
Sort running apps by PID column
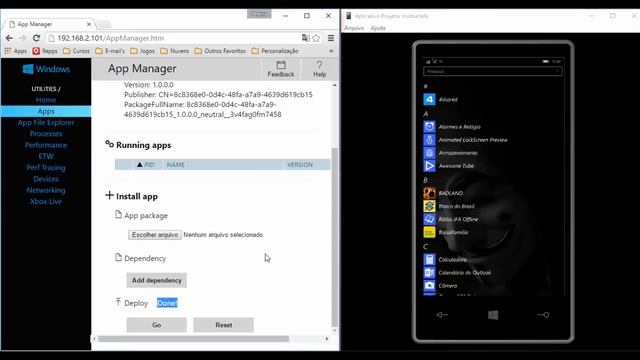[x=146, y=164]
